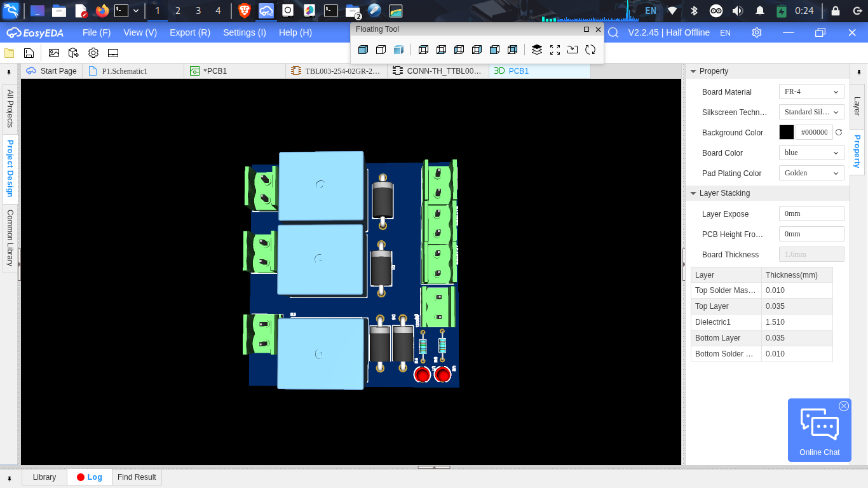Open Board Color dropdown showing blue

point(811,152)
